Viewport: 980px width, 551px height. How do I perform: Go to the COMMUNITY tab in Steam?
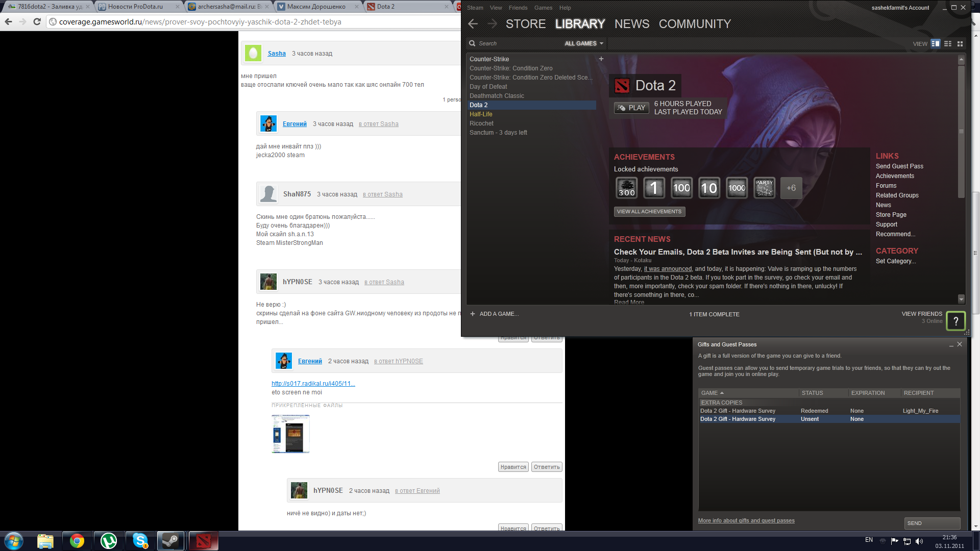point(695,24)
